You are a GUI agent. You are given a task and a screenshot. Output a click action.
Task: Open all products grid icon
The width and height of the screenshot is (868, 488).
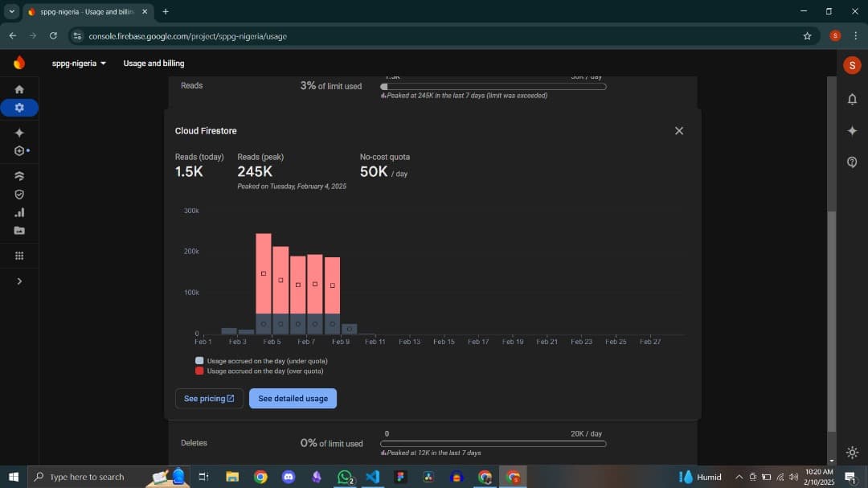coord(19,256)
